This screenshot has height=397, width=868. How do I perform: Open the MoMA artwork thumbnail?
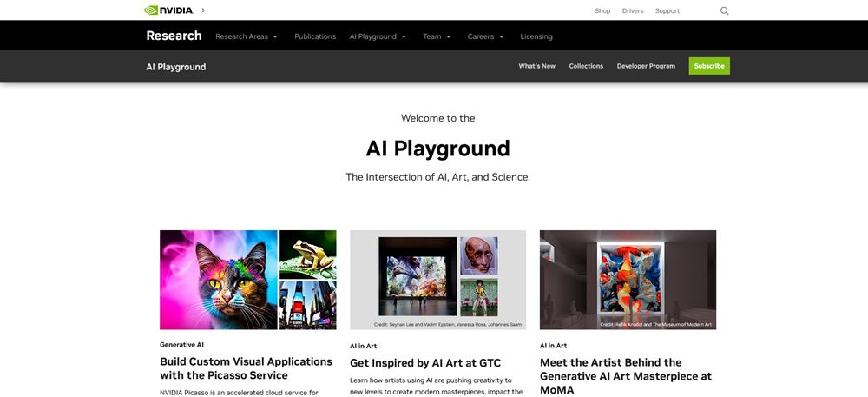pyautogui.click(x=628, y=280)
